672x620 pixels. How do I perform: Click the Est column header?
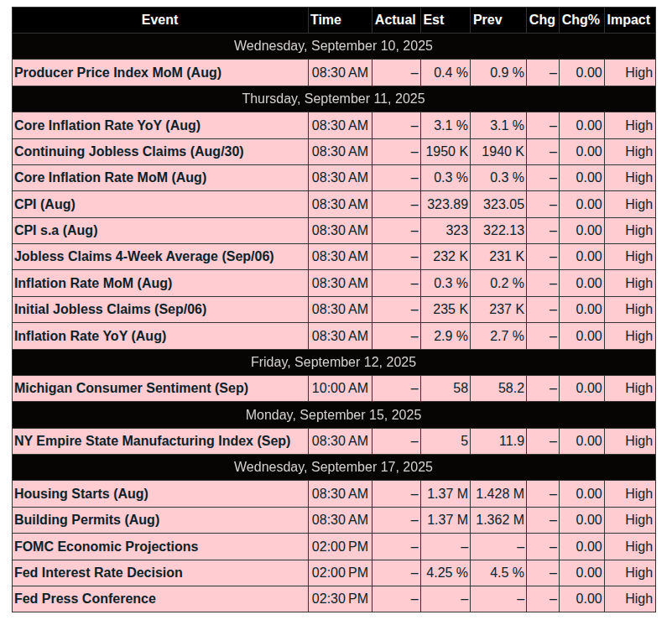pyautogui.click(x=445, y=19)
